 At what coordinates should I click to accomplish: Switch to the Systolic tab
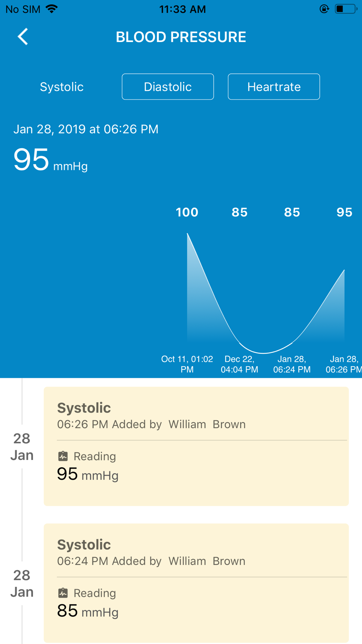click(62, 87)
